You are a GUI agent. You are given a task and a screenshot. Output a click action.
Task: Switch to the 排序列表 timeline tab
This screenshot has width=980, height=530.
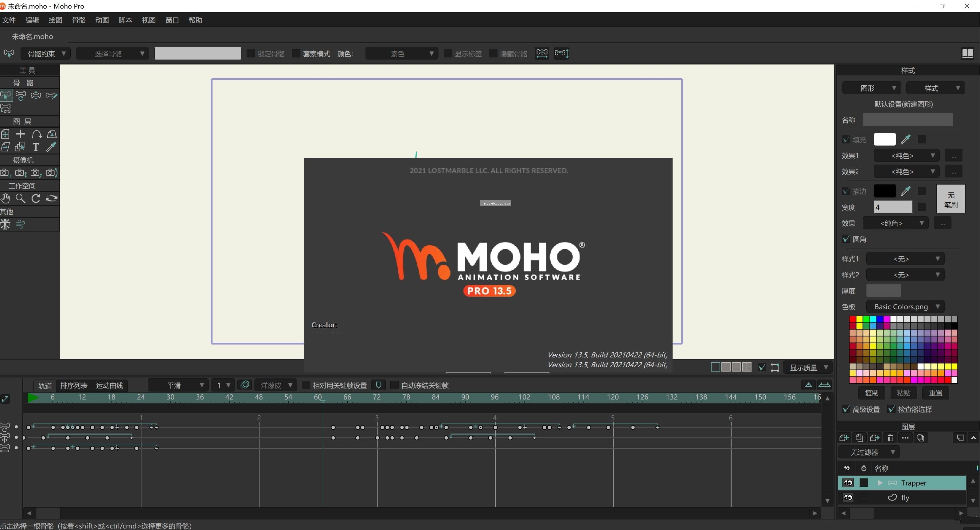(x=74, y=385)
